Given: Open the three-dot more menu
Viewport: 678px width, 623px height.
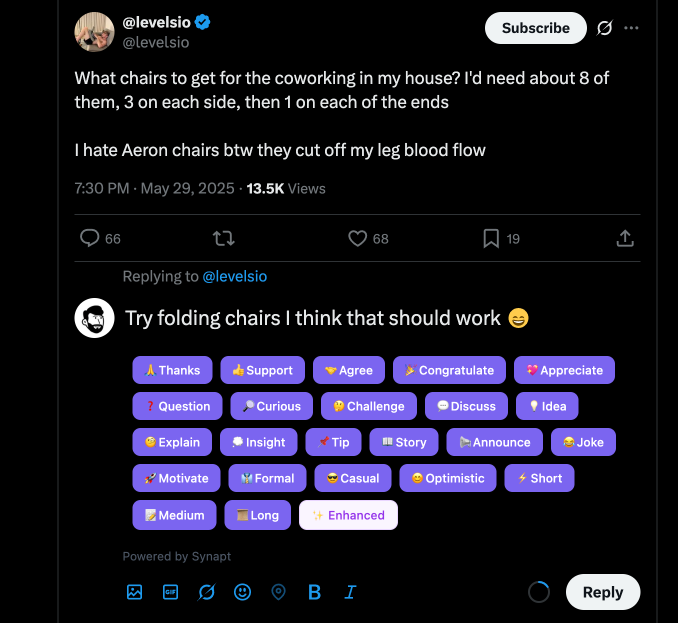Looking at the screenshot, I should pos(631,28).
